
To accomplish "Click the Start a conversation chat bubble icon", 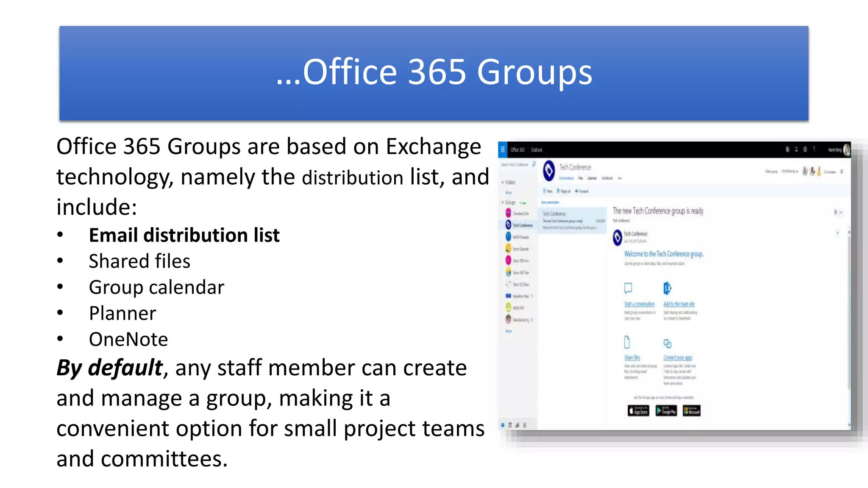I will click(628, 288).
